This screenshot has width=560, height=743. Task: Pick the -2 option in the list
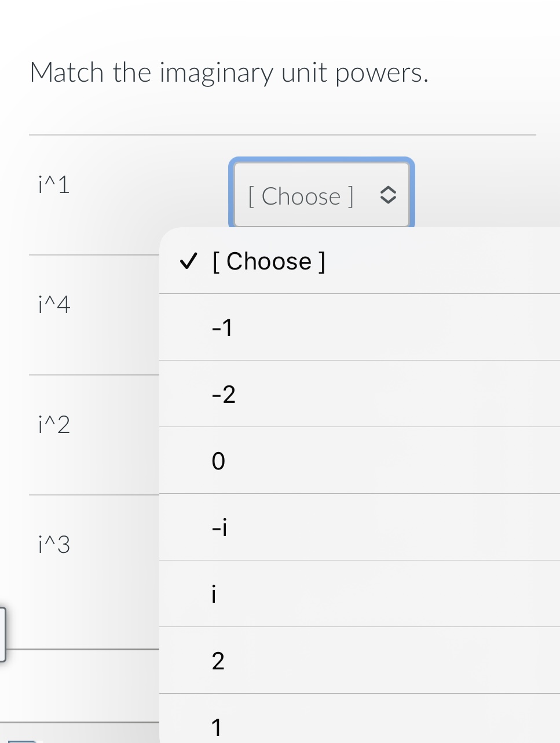pyautogui.click(x=224, y=395)
